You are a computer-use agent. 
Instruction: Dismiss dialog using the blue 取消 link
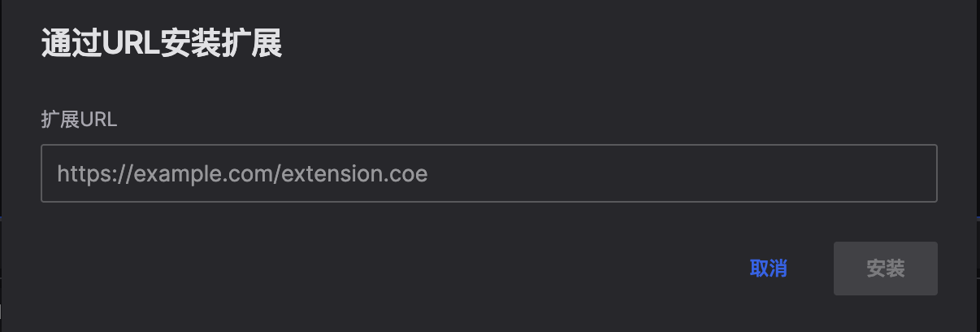(x=768, y=269)
